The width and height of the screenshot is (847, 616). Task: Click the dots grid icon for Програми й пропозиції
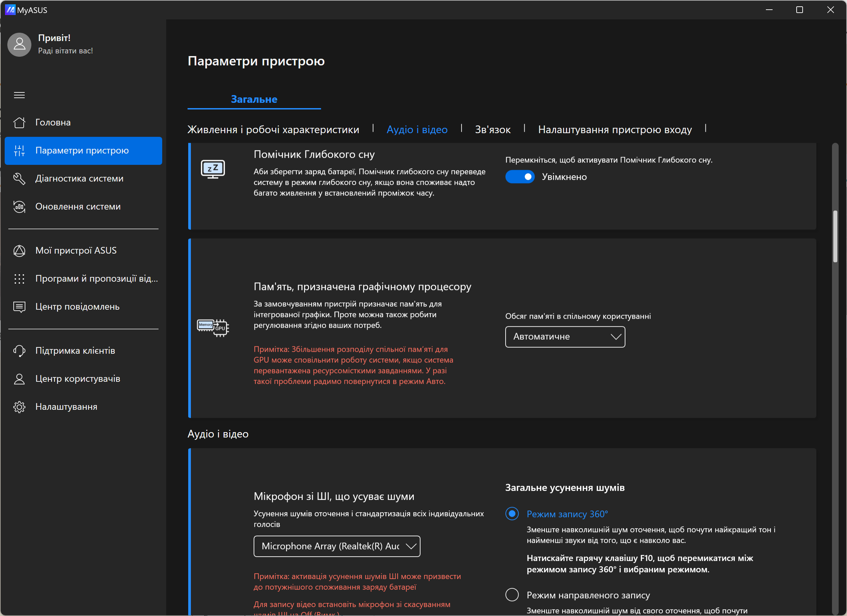coord(19,279)
